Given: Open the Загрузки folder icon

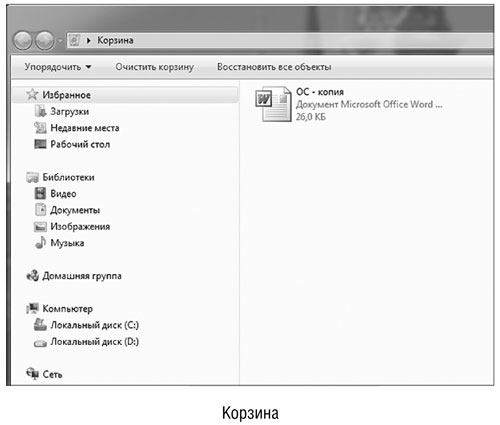Looking at the screenshot, I should (x=40, y=111).
